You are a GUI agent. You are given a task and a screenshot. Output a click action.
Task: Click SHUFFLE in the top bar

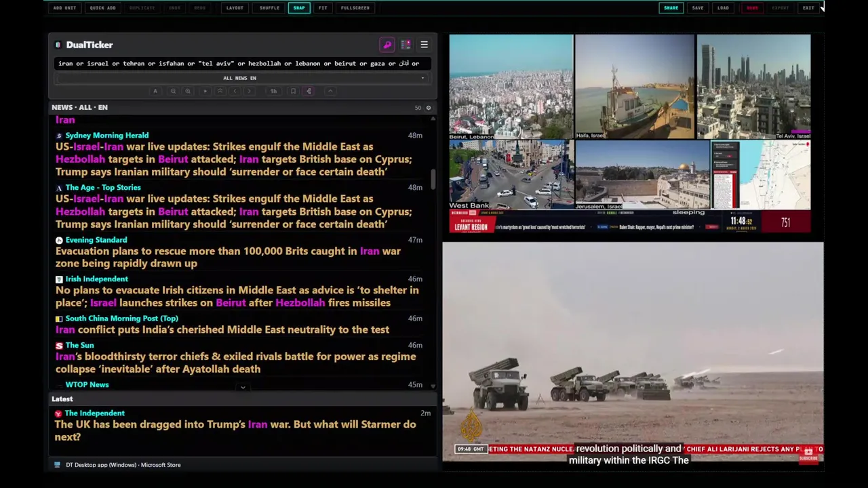(x=269, y=8)
